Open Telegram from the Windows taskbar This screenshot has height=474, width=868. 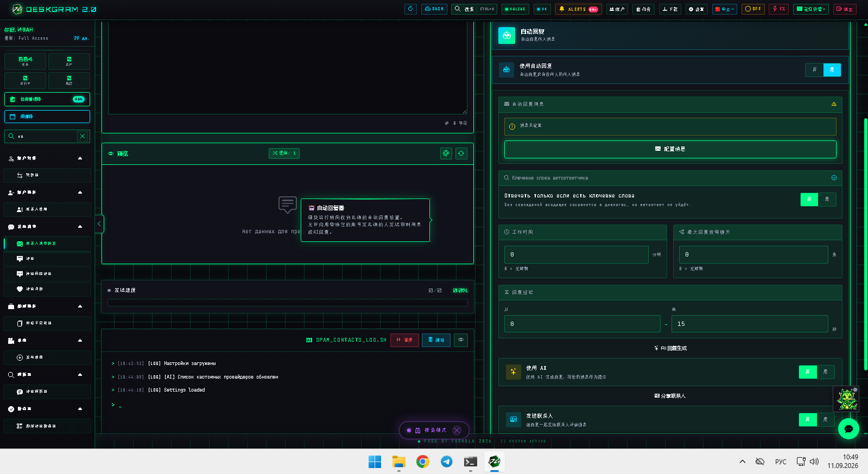[447, 462]
